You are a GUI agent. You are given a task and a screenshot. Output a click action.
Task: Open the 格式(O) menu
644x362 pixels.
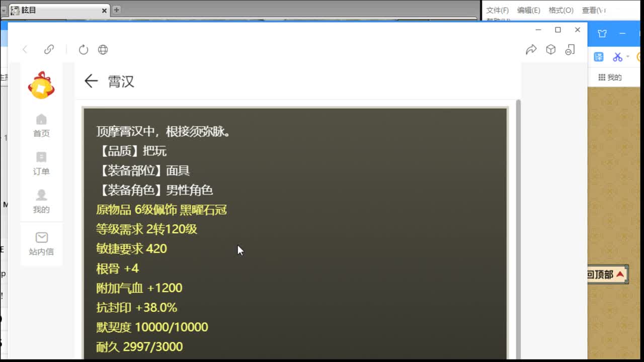pos(561,10)
